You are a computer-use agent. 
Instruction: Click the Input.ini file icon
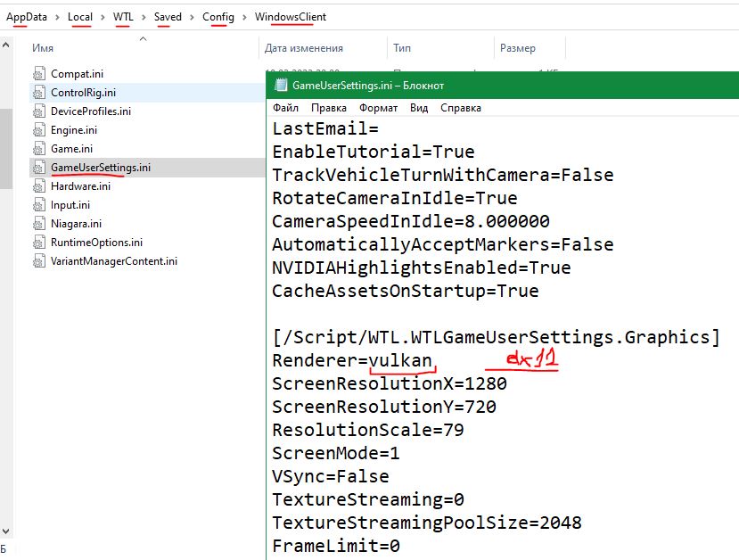[x=39, y=205]
